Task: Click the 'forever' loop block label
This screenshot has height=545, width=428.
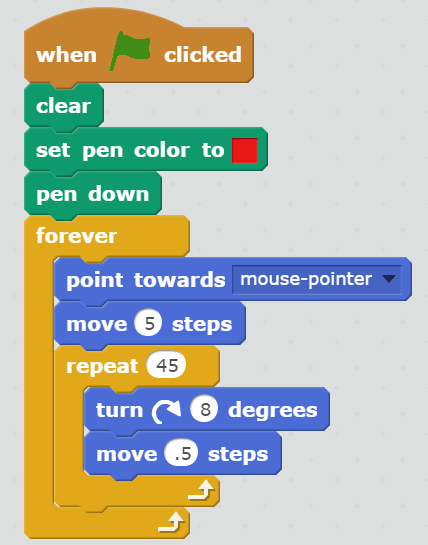Action: [76, 236]
